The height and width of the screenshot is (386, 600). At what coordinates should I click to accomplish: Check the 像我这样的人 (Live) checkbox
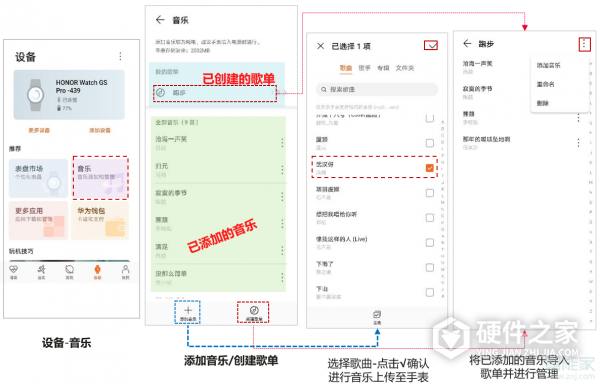tap(430, 243)
